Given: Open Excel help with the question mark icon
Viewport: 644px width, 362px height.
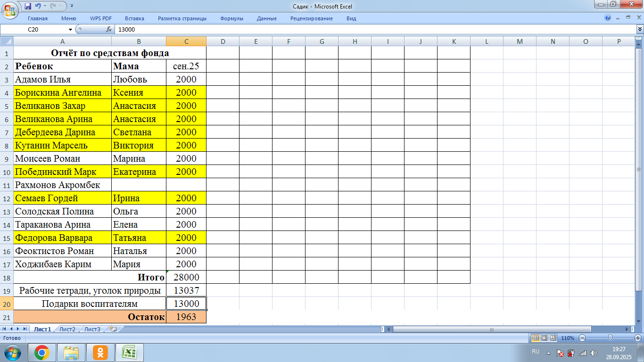Looking at the screenshot, I should pos(608,18).
